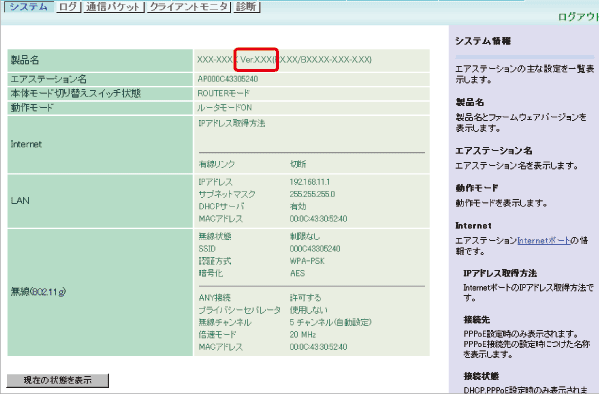
Task: Click the 認証方式 label
Action: pyautogui.click(x=215, y=261)
